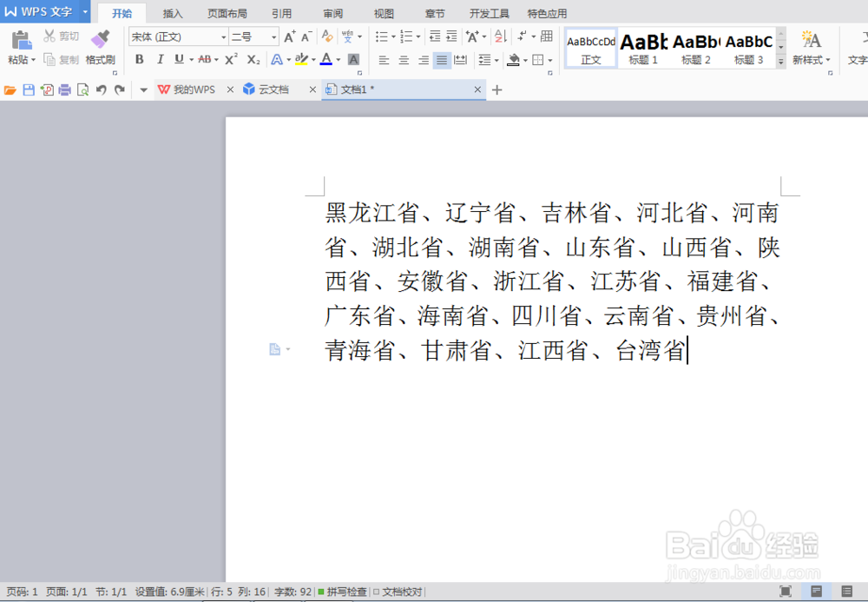Open the 视图 (View) tab
The image size is (868, 602).
coord(384,13)
